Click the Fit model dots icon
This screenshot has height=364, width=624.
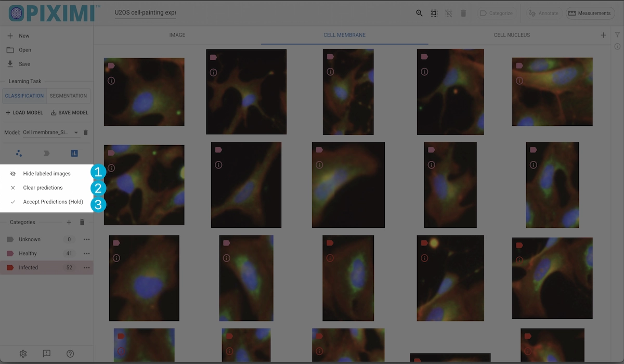[x=19, y=153]
